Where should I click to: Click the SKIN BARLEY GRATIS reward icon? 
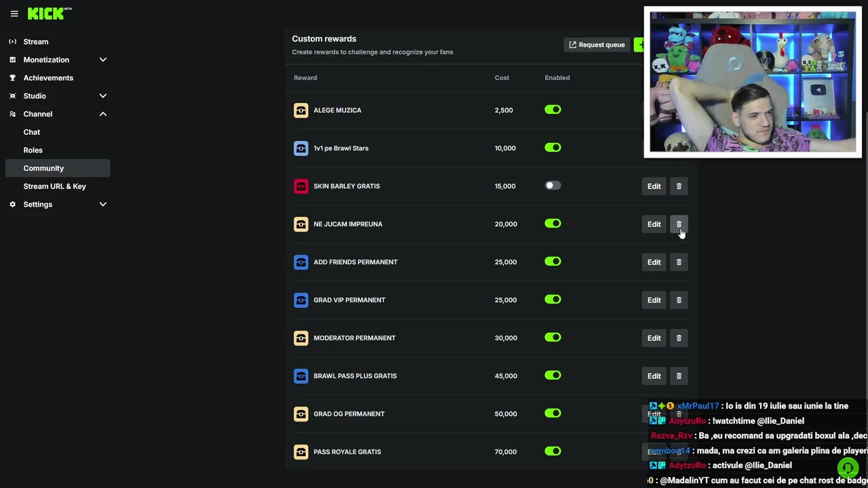[x=301, y=186]
